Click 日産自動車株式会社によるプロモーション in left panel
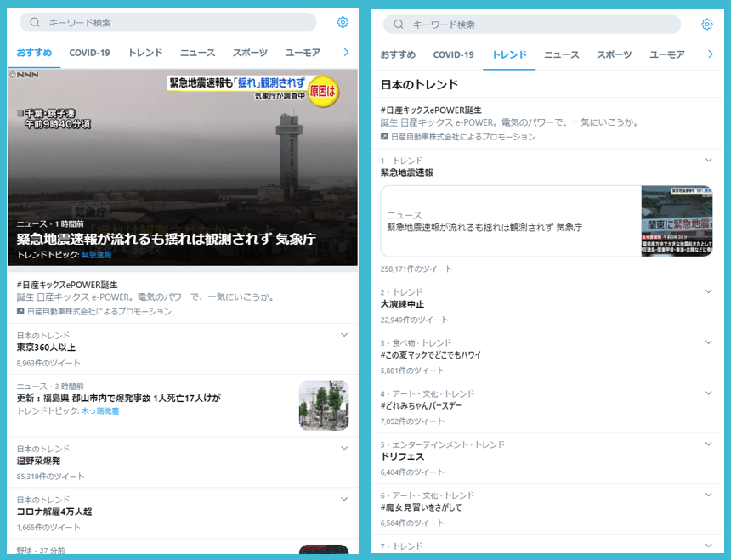The image size is (731, 560). point(99,311)
